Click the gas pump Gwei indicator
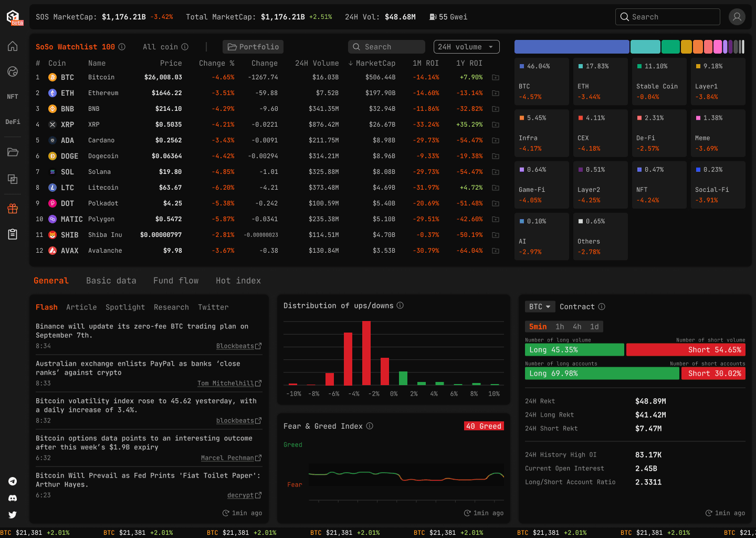The image size is (756, 538). (x=448, y=17)
